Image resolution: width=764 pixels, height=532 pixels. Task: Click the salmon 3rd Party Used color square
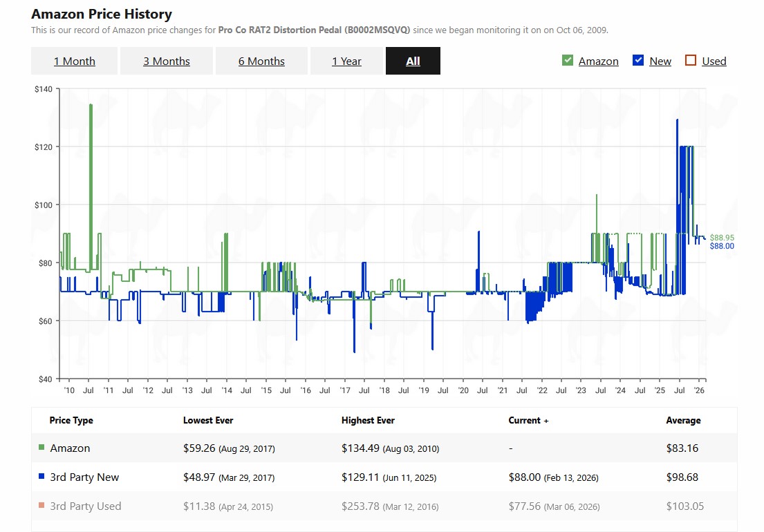(41, 506)
